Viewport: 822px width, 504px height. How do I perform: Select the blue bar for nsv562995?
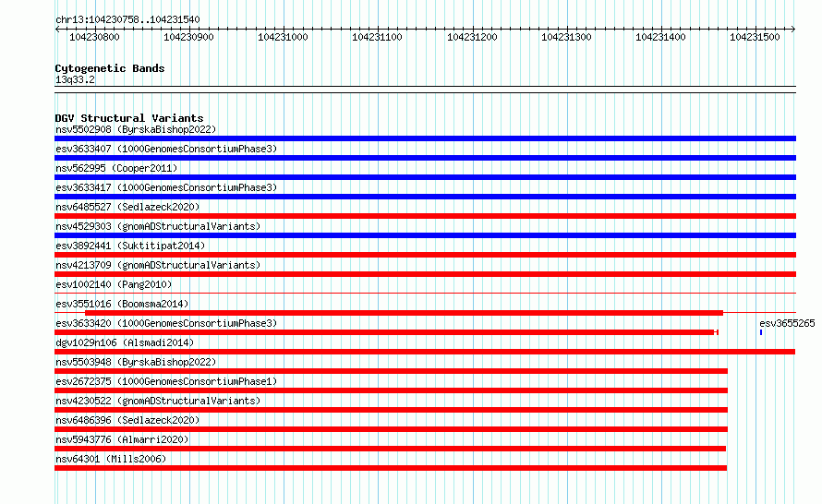[425, 177]
